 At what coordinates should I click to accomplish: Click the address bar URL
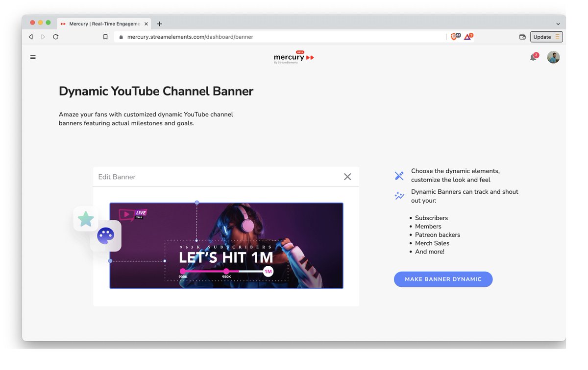coord(190,37)
